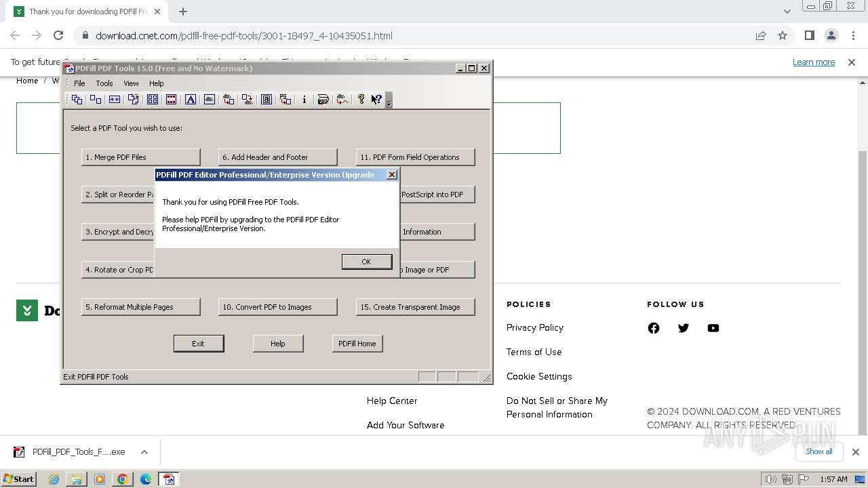This screenshot has height=488, width=868.
Task: Close the upgrade dialog with X
Action: pos(391,175)
